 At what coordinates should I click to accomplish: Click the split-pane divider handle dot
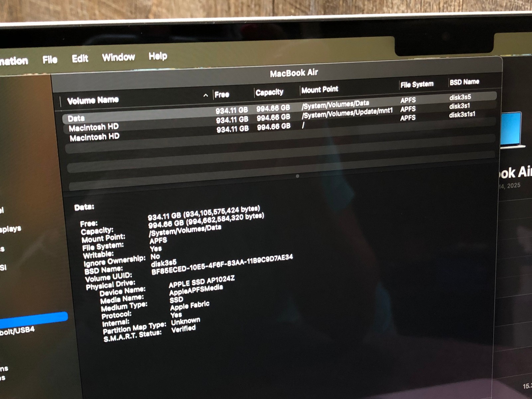click(297, 176)
